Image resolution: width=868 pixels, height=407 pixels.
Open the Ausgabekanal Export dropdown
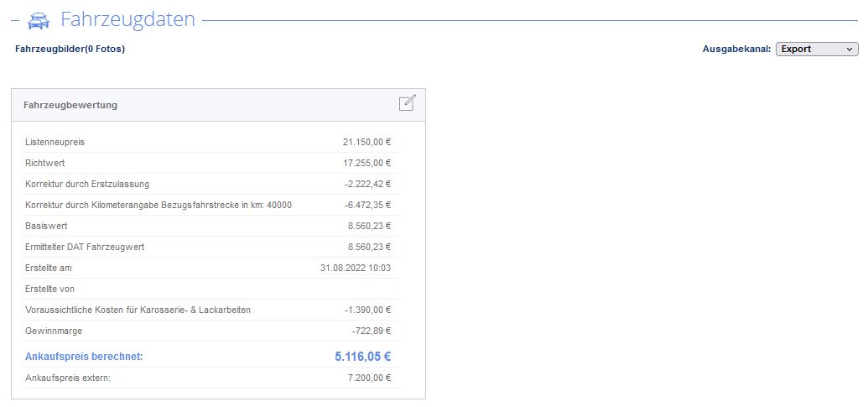[x=817, y=50]
